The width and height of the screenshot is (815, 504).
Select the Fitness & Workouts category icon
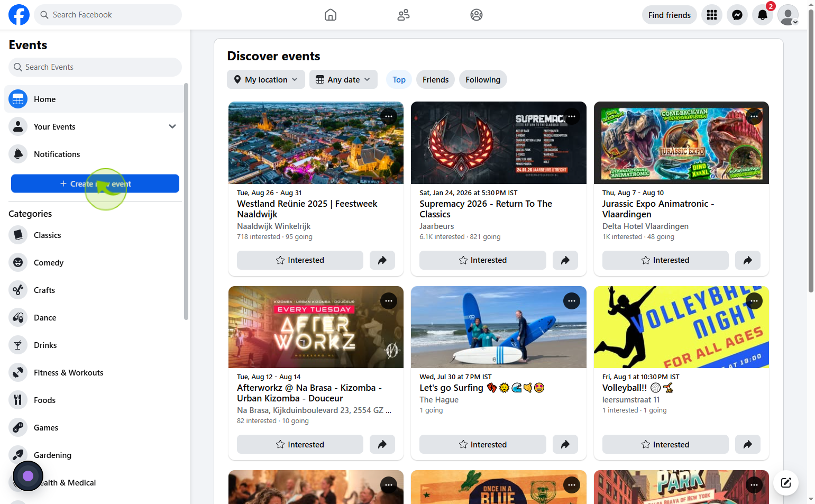point(18,372)
